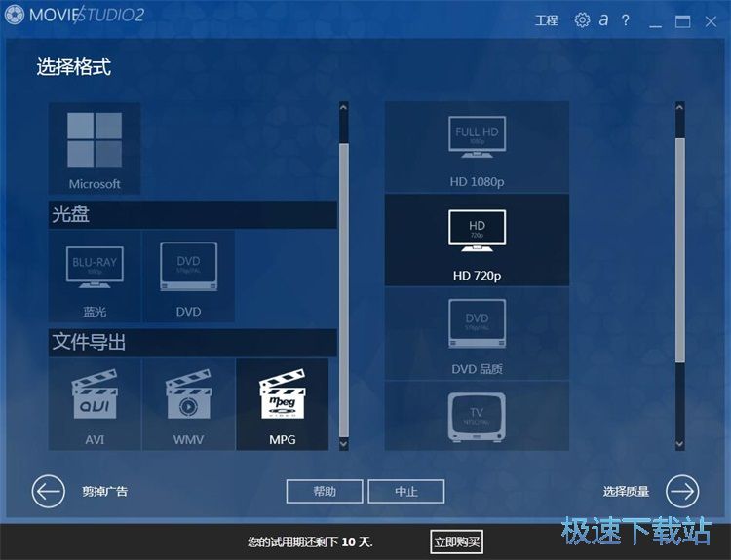The image size is (731, 560).
Task: Choose the Blu-ray (蓝光) disc format
Action: 95,277
